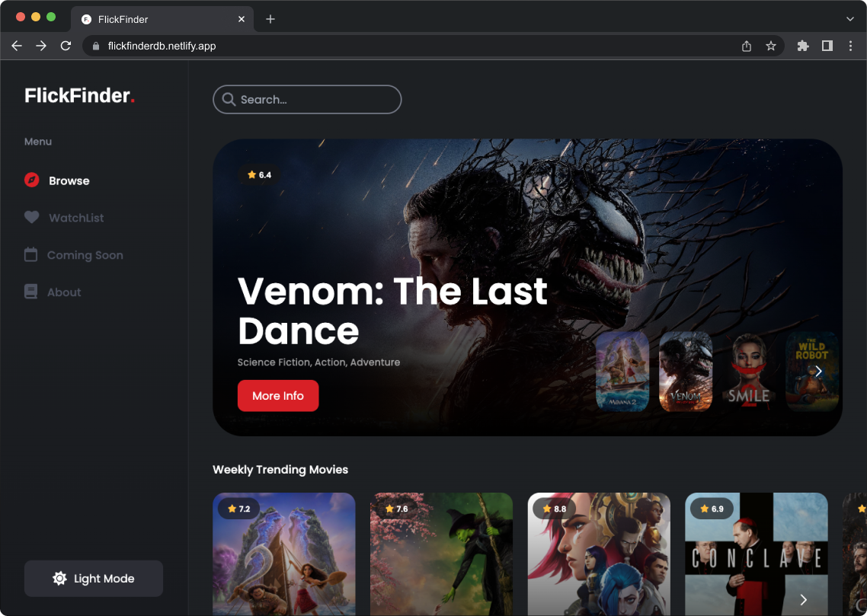The width and height of the screenshot is (867, 616).
Task: Bookmark this page with the star icon
Action: 771,46
